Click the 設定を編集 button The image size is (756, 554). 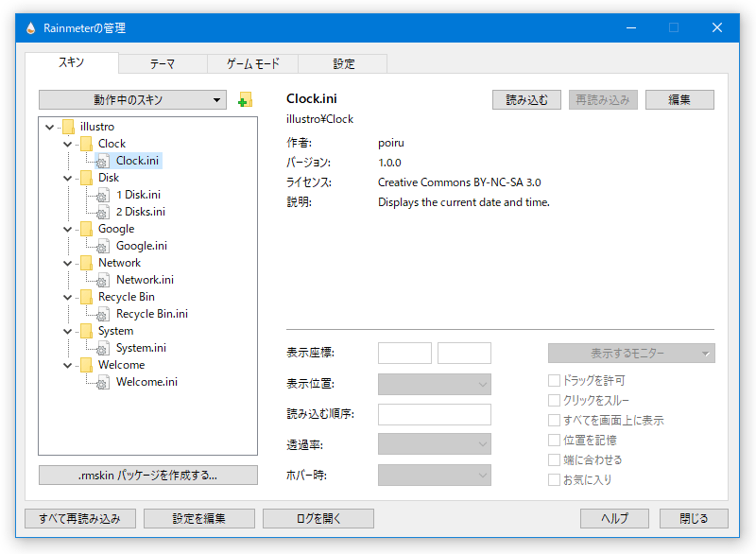click(x=199, y=519)
